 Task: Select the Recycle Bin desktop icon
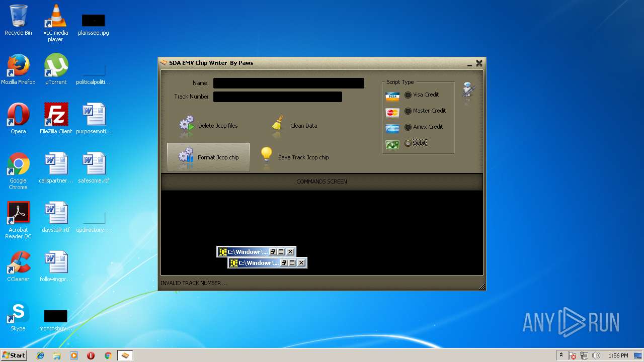[18, 20]
